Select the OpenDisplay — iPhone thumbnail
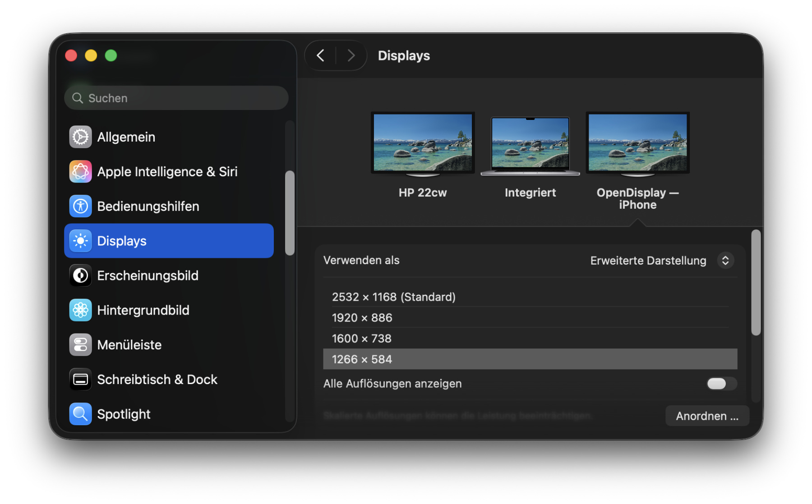812x504 pixels. [637, 144]
